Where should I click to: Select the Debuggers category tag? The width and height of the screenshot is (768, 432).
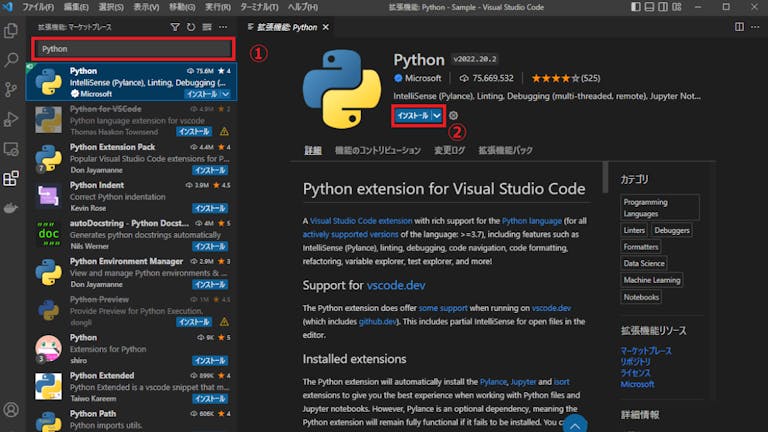672,230
